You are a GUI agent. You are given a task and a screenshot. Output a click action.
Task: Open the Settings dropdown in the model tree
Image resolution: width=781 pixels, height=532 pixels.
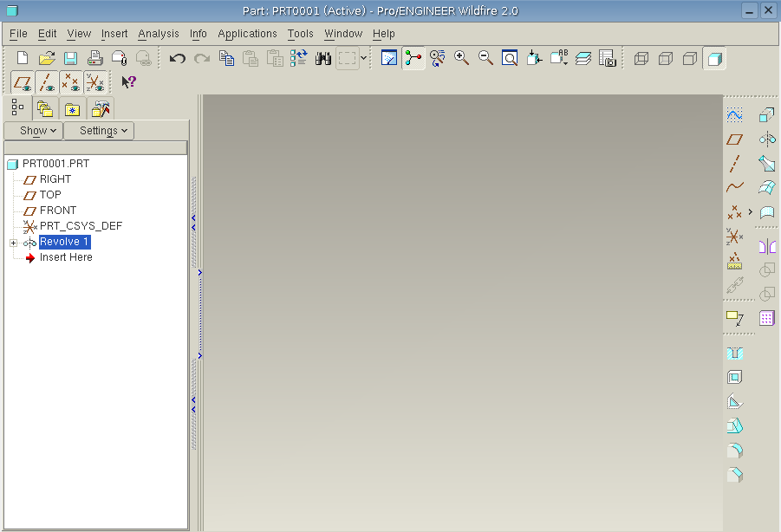tap(99, 131)
